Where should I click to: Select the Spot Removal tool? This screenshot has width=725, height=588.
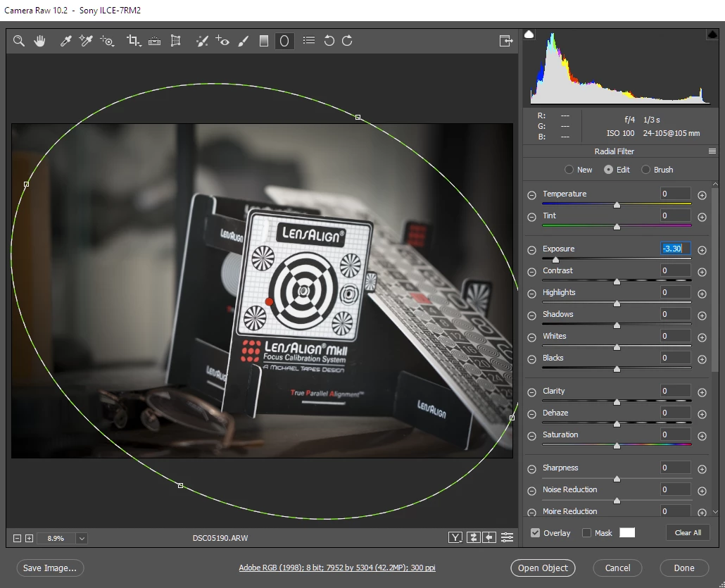[x=202, y=41]
